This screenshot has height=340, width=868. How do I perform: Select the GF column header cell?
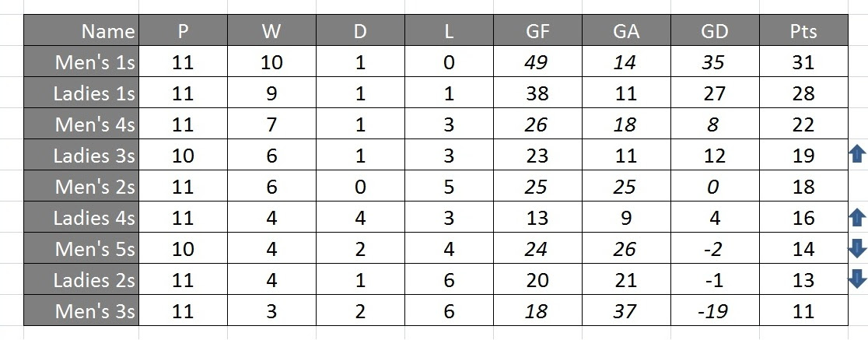[537, 30]
